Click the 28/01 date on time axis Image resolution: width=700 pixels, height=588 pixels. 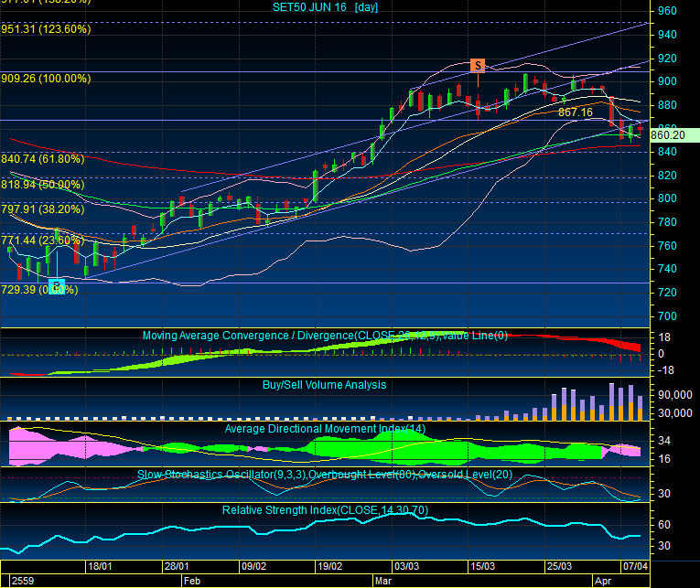pos(177,566)
